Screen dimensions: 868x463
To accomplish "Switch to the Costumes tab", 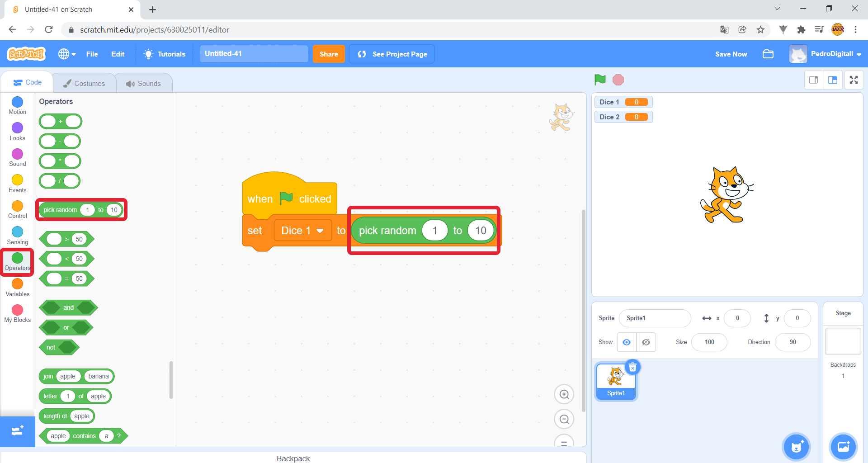I will [84, 83].
